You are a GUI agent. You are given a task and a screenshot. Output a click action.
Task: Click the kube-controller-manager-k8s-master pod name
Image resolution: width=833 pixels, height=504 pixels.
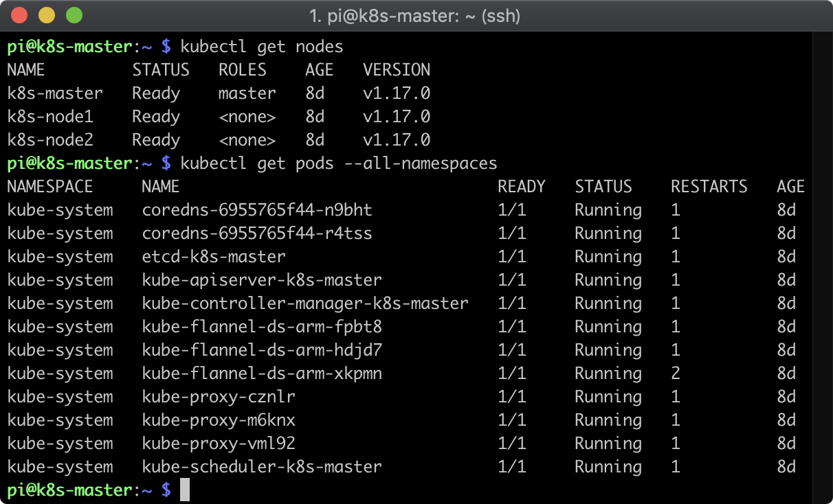304,303
